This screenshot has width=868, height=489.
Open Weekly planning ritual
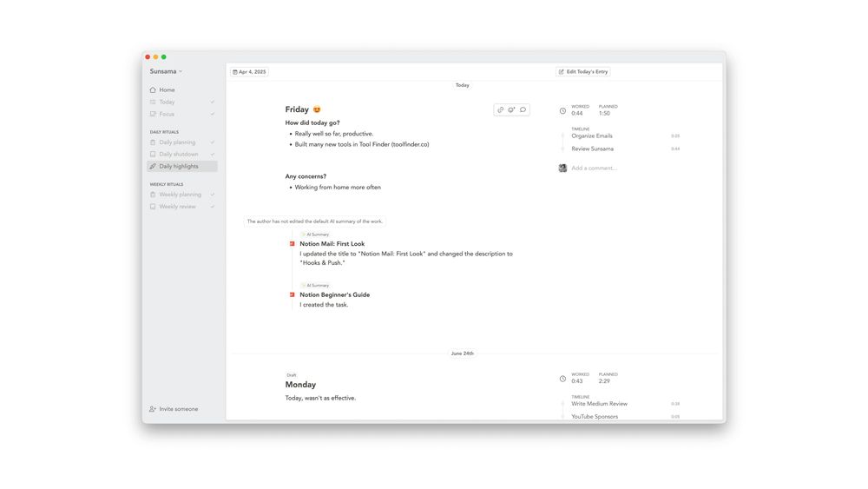(x=181, y=195)
